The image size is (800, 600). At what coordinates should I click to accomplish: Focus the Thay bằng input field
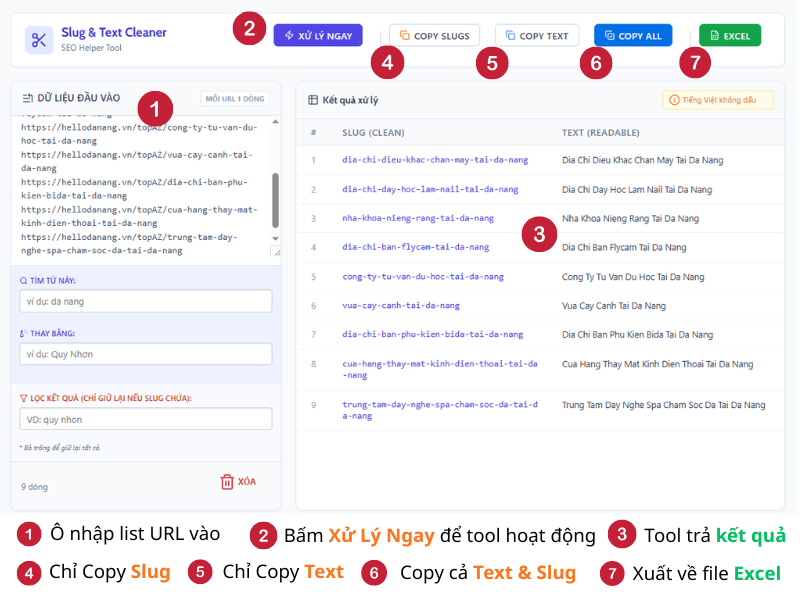(x=146, y=354)
